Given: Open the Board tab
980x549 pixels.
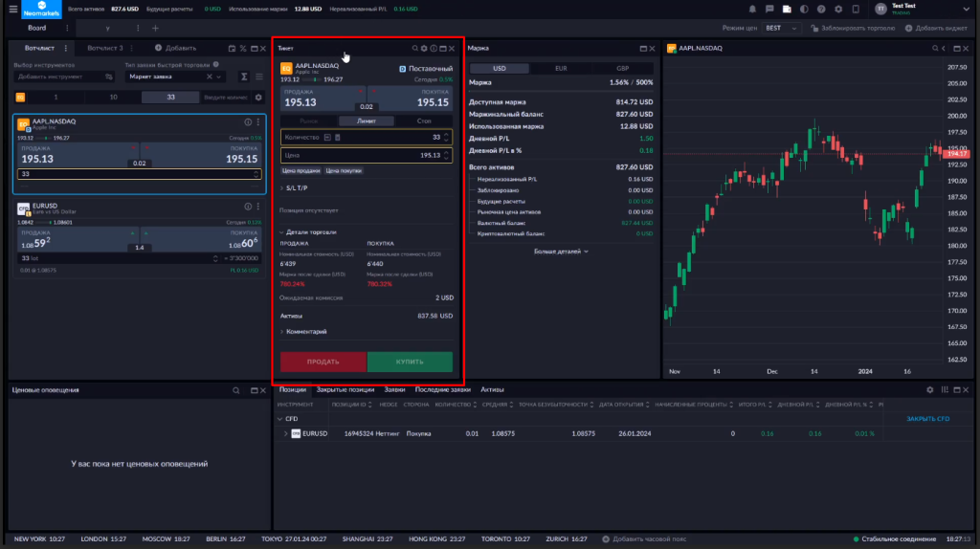Looking at the screenshot, I should (37, 28).
